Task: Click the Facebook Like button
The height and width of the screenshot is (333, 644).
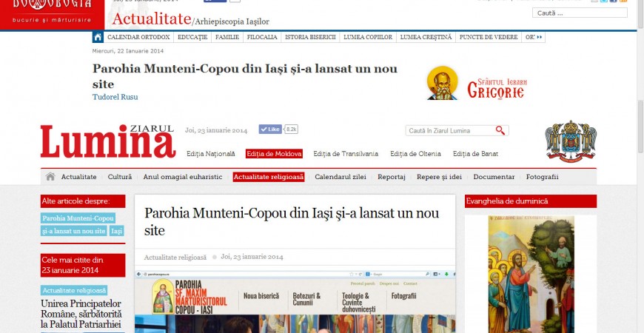Action: click(x=270, y=129)
